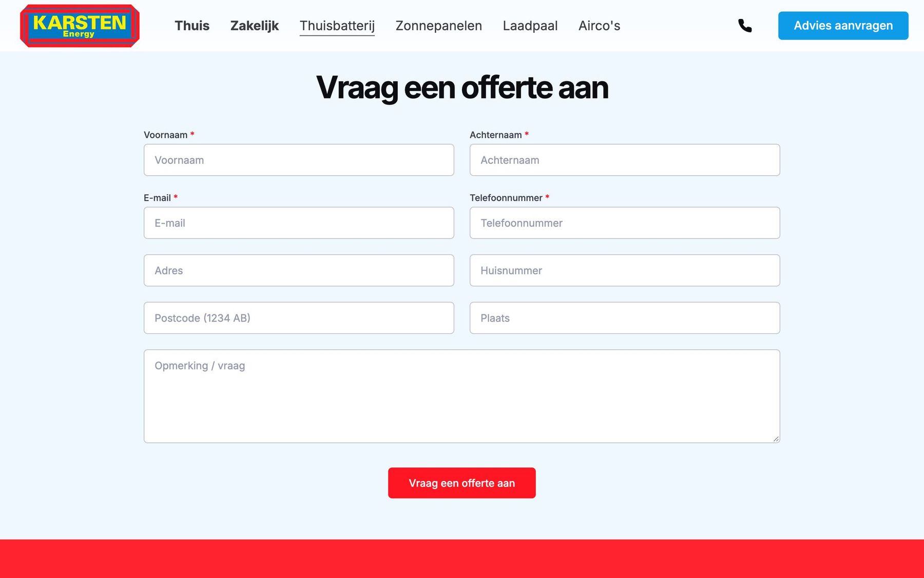Click into the Telefoonnummer field
Viewport: 924px width, 578px height.
625,223
